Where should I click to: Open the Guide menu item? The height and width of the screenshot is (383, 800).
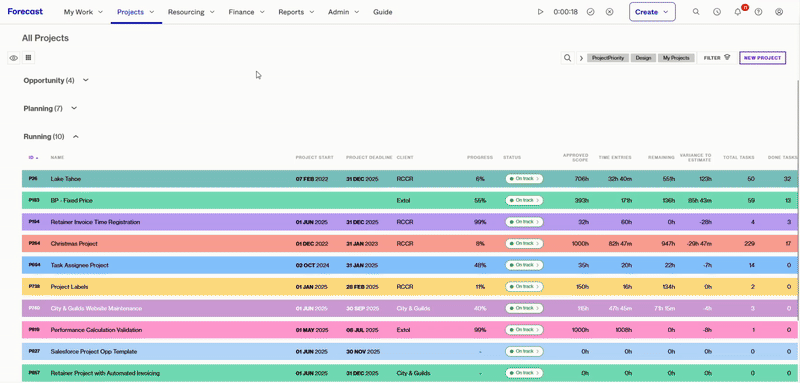tap(383, 12)
